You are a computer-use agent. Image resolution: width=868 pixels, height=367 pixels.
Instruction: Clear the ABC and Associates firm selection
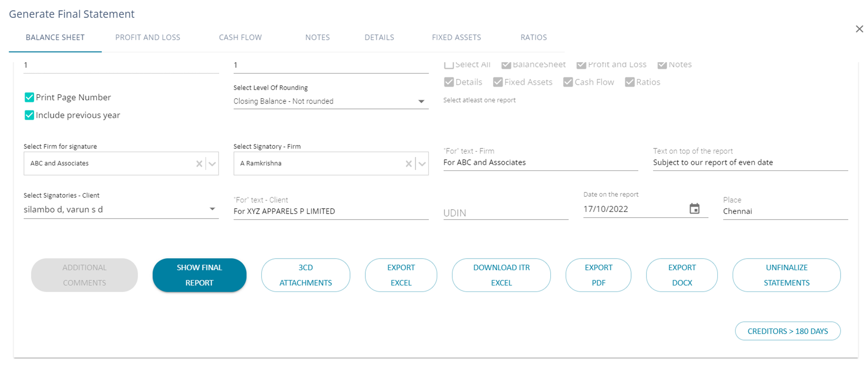tap(199, 164)
